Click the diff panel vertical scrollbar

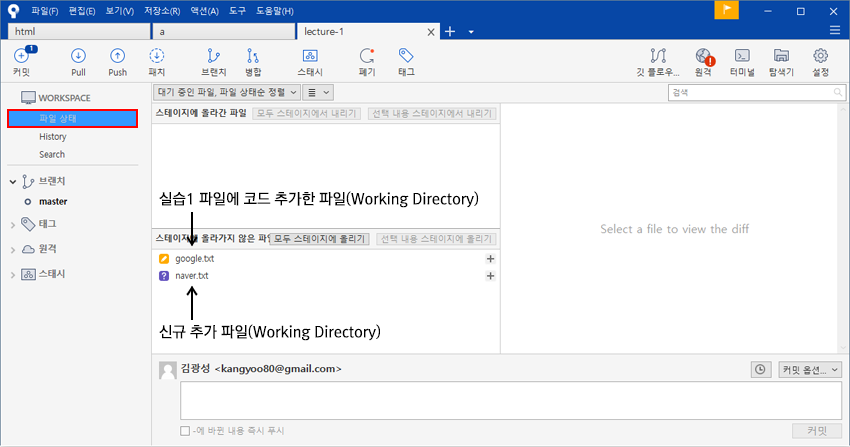(842, 229)
